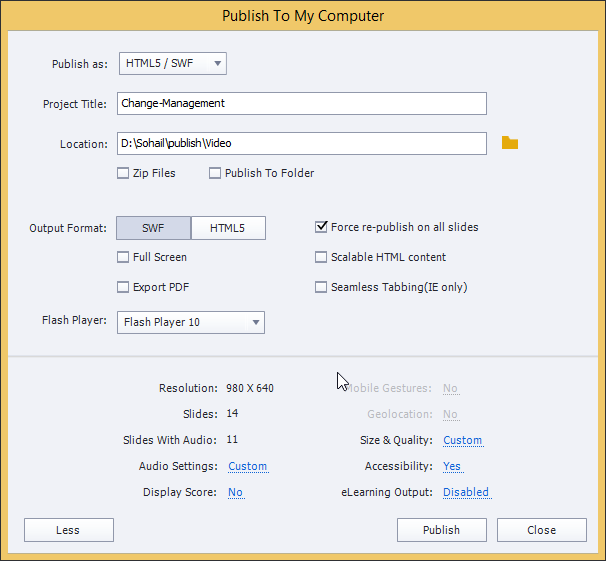The width and height of the screenshot is (606, 561).
Task: Click the Publish button
Action: pyautogui.click(x=442, y=530)
